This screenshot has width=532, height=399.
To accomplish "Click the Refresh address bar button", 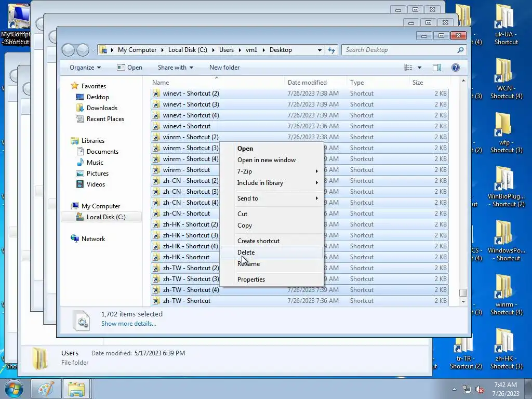I will pos(331,50).
